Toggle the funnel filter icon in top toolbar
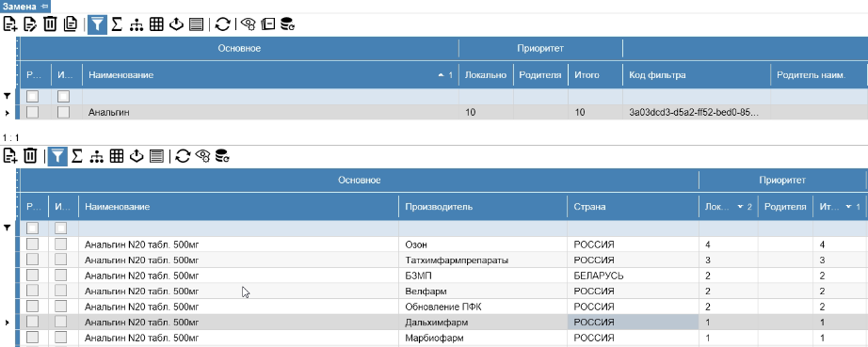This screenshot has width=868, height=347. coord(97,24)
